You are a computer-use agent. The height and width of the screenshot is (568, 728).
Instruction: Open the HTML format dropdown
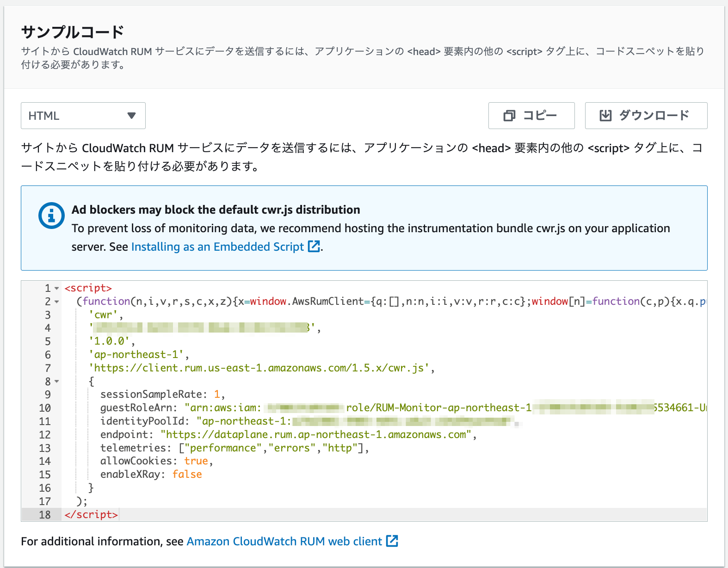tap(83, 116)
